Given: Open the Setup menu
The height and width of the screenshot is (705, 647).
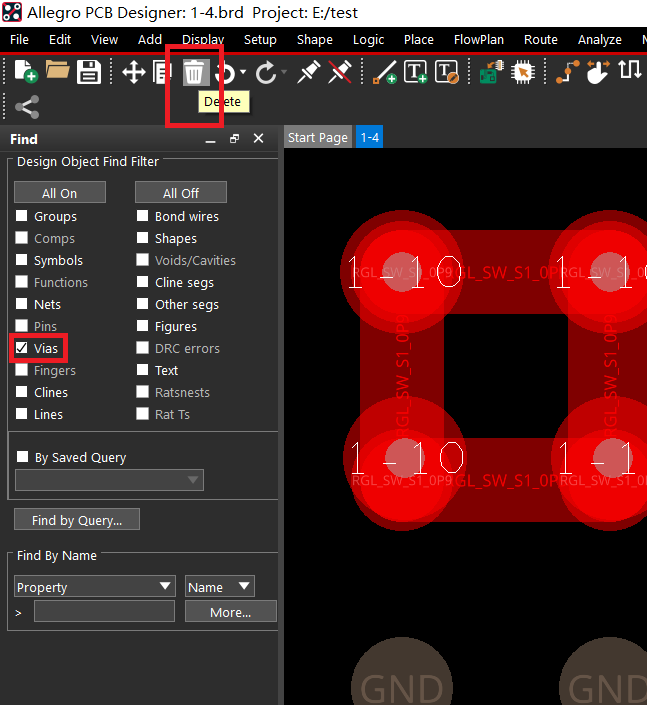Looking at the screenshot, I should tap(260, 40).
